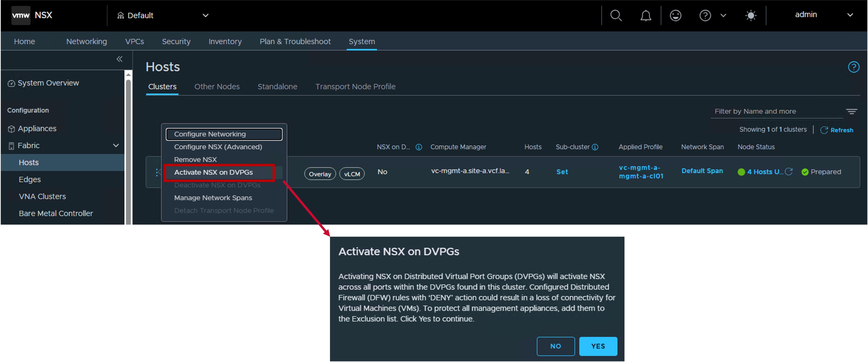Go to the Home tab
This screenshot has height=362, width=868.
click(24, 41)
